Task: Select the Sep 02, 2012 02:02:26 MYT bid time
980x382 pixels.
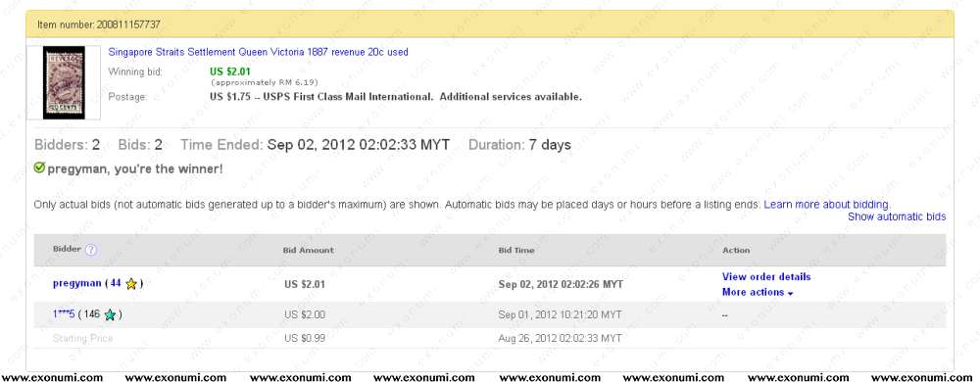Action: (x=561, y=285)
